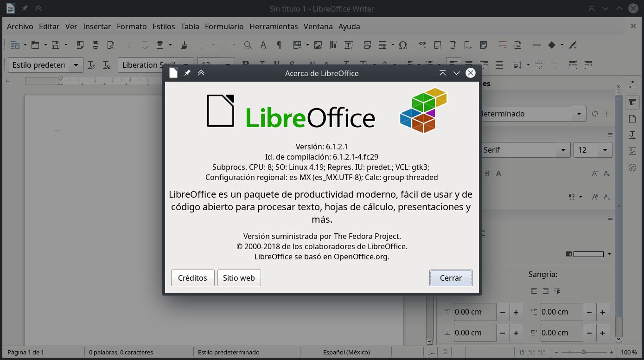The width and height of the screenshot is (644, 360).
Task: Click the Insert Hyperlink icon
Action: click(422, 45)
